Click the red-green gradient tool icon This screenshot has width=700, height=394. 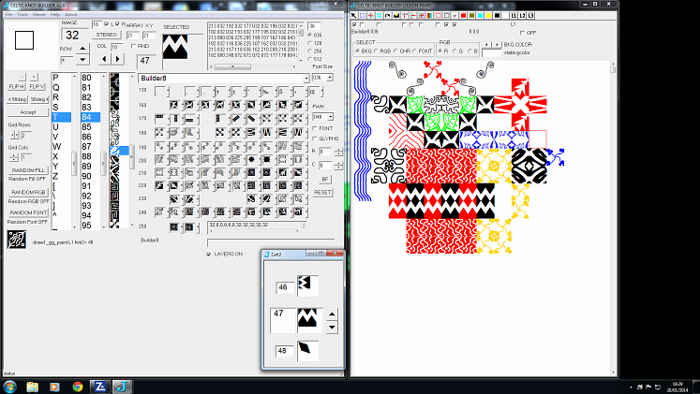pyautogui.click(x=429, y=16)
